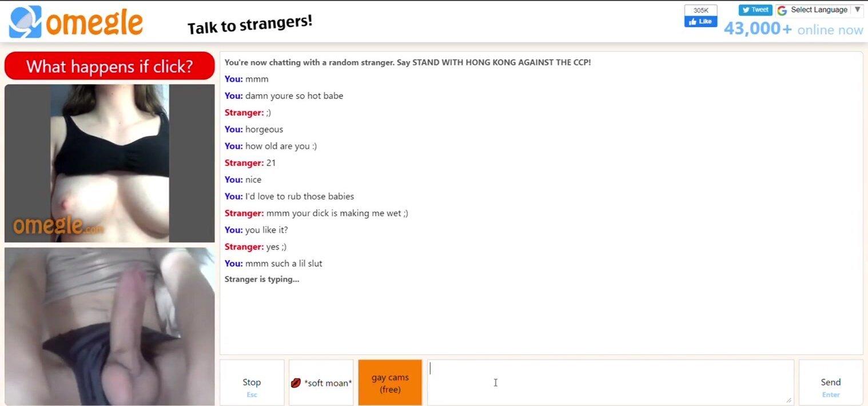Image resolution: width=868 pixels, height=406 pixels.
Task: Click the Facebook Like thumbs-up button
Action: click(x=700, y=22)
